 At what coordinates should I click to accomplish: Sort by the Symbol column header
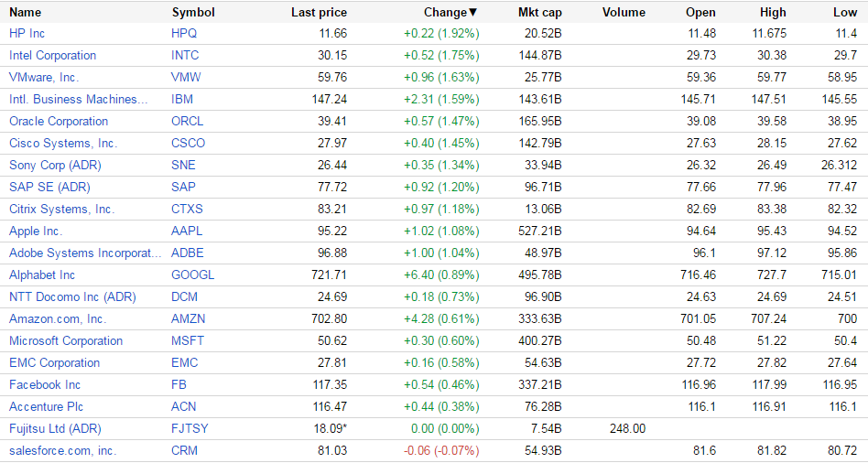(x=193, y=13)
